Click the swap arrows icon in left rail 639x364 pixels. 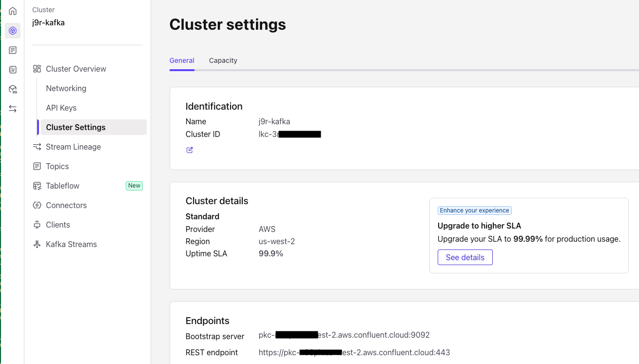pos(13,109)
